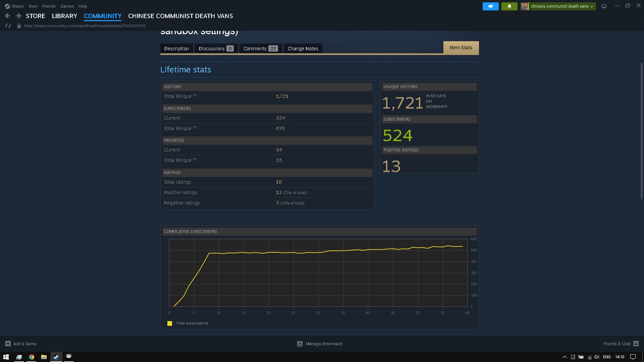Screen dimensions: 644x362
Task: Show hidden system tray icons
Action: pos(565,357)
